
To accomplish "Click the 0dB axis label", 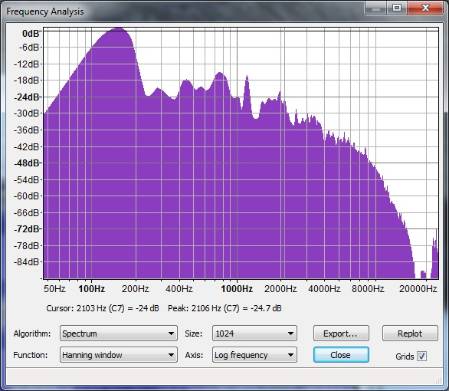I will pos(30,34).
